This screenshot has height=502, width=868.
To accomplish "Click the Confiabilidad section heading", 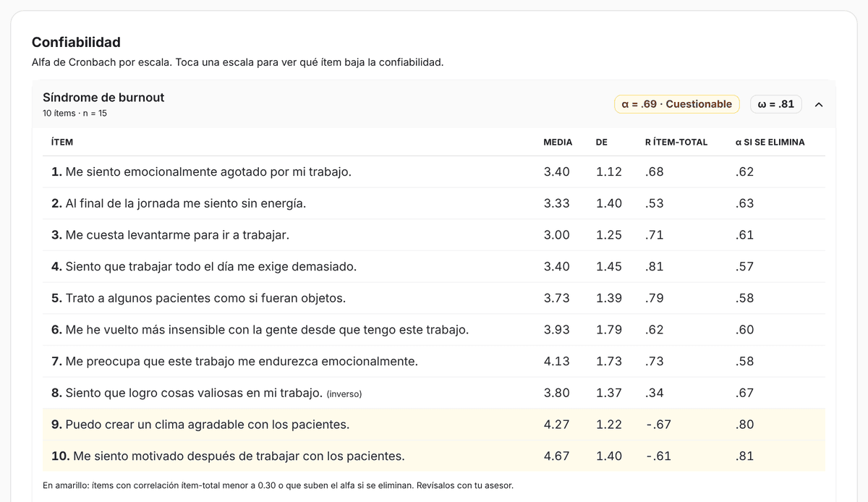I will pos(76,42).
